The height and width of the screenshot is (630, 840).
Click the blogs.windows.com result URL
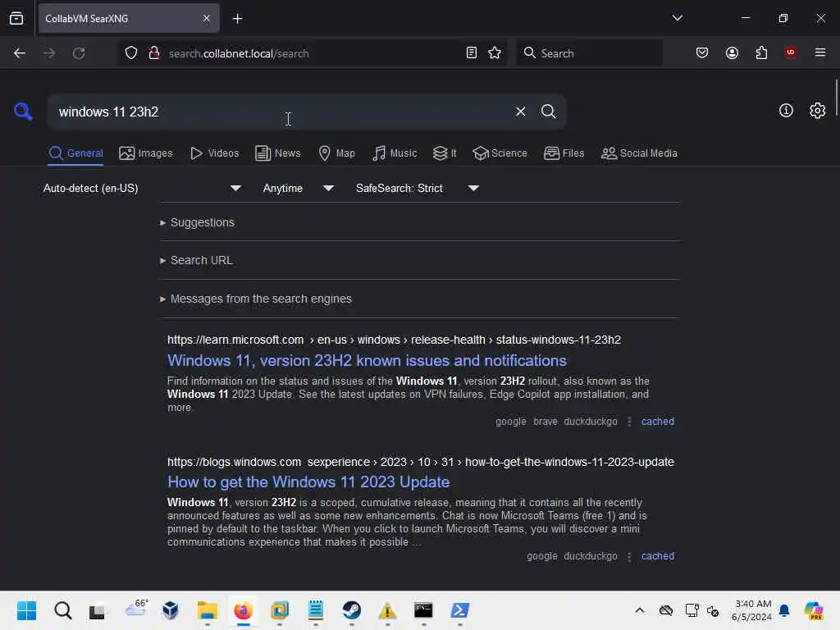(x=421, y=462)
